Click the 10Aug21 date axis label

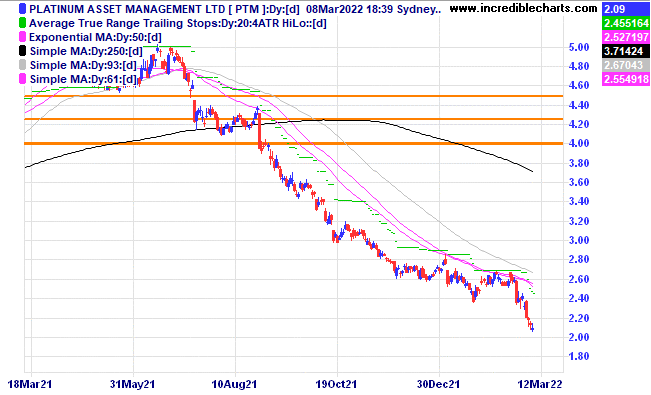click(235, 384)
